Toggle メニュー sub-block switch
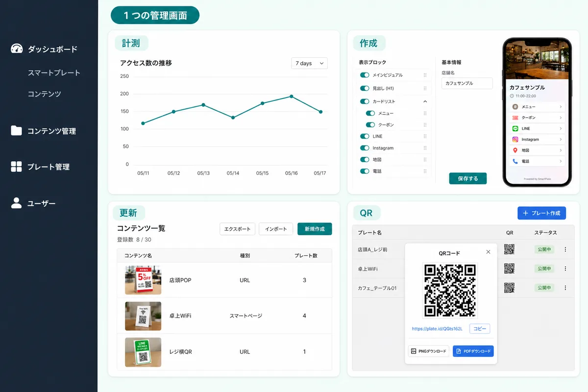588x392 pixels. coord(370,113)
